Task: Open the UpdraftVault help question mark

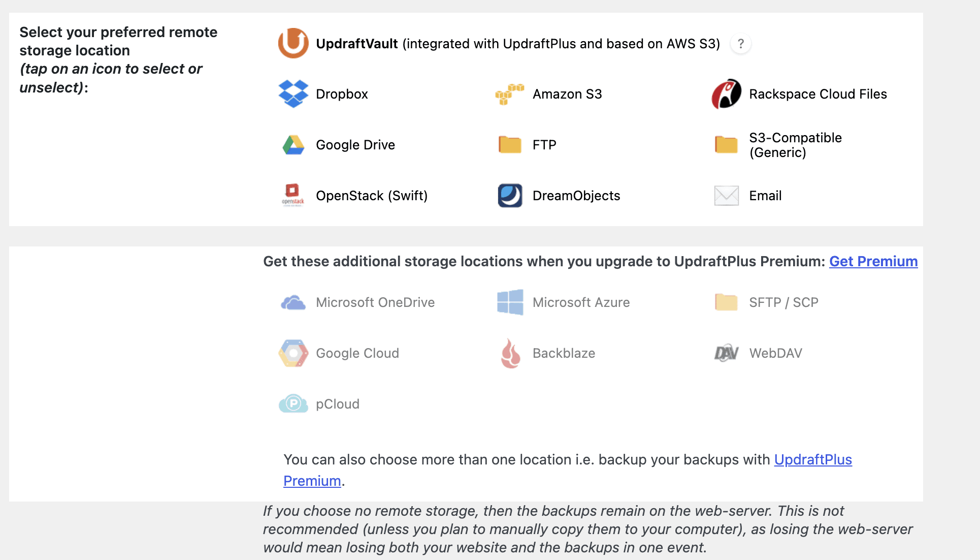Action: pyautogui.click(x=741, y=44)
